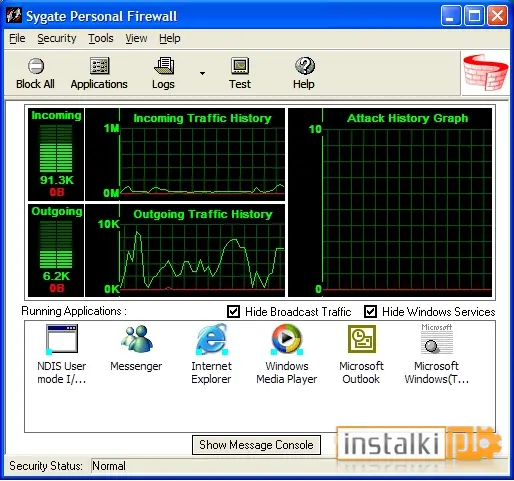Click Show Message Console button
514x481 pixels.
click(256, 445)
